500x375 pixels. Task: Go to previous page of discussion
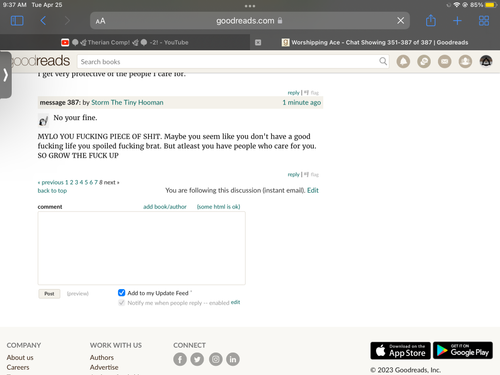51,182
